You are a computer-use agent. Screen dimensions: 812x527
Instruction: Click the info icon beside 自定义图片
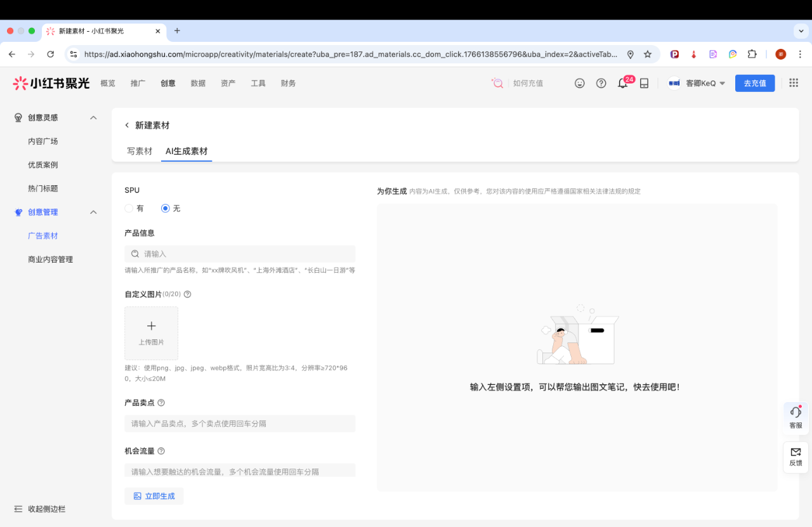[x=187, y=294]
